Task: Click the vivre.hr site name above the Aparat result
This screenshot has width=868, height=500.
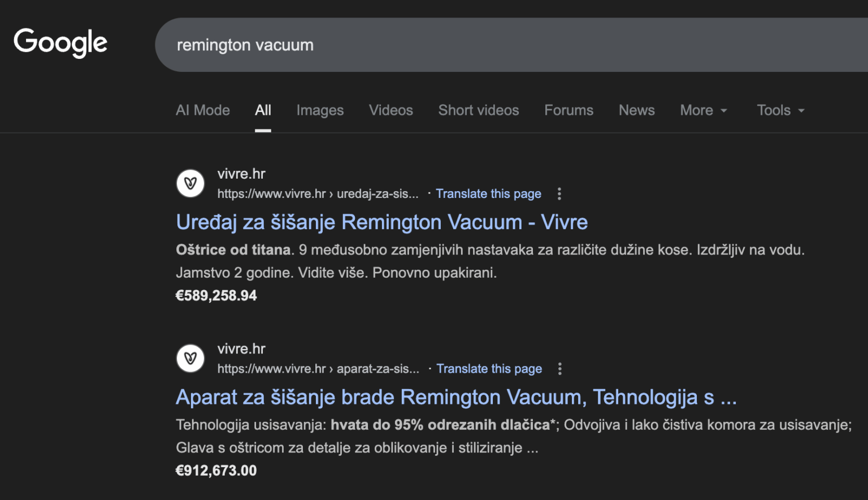Action: (x=241, y=348)
